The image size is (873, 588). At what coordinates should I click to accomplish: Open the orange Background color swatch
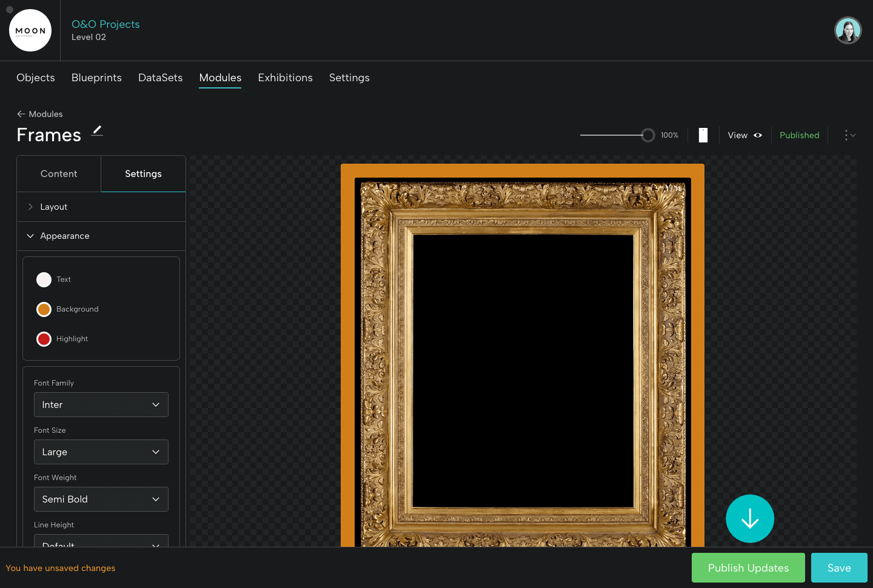click(44, 309)
